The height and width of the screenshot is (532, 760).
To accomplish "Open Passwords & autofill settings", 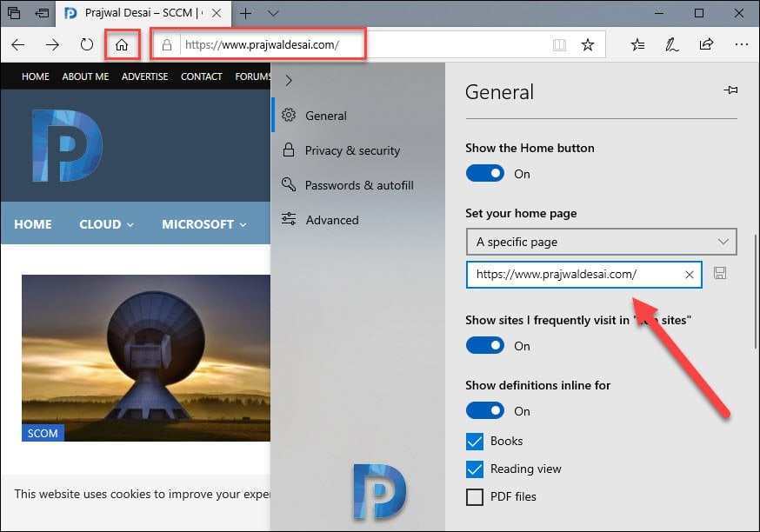I will [x=357, y=185].
